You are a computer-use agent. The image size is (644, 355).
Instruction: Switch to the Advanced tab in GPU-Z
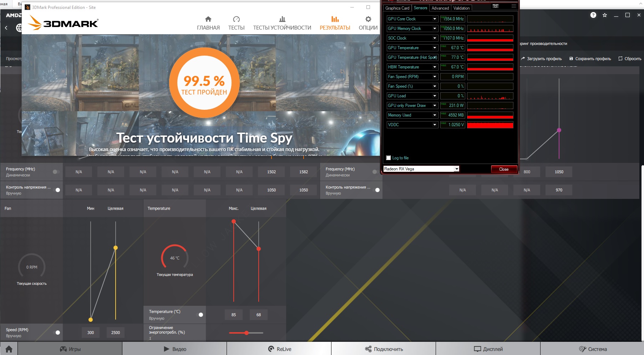click(440, 8)
